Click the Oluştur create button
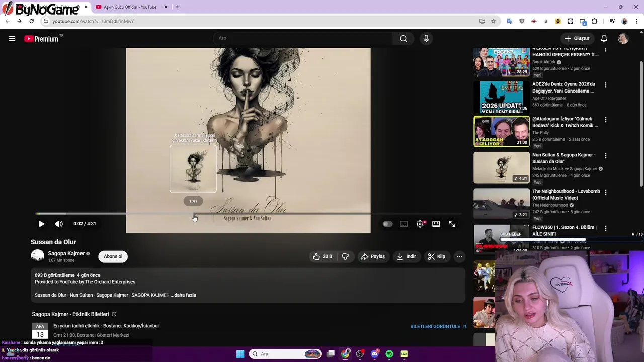This screenshot has width=644, height=362. (x=577, y=39)
